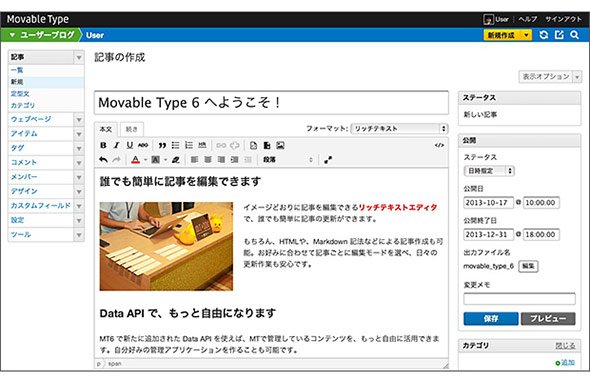
Task: Open User profile in top bar
Action: 496,19
